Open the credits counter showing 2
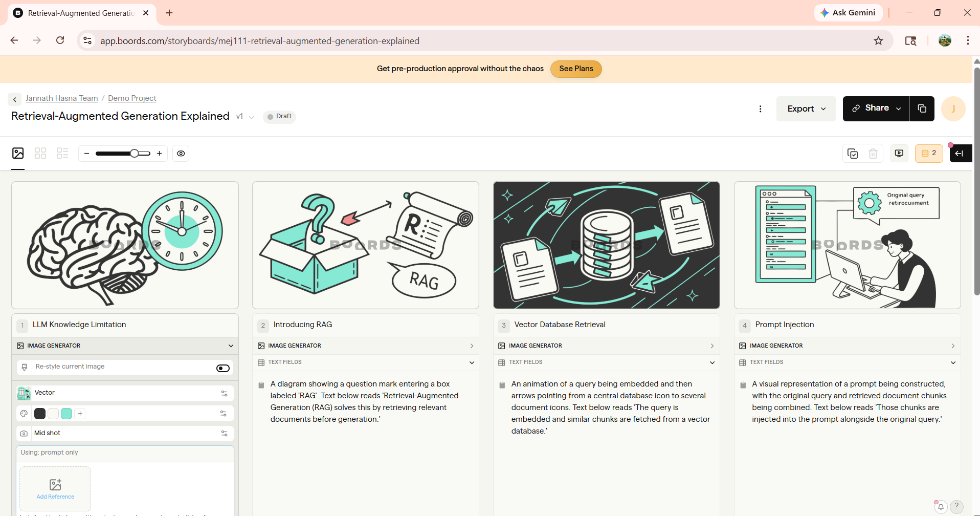Viewport: 980px width, 516px height. tap(929, 153)
